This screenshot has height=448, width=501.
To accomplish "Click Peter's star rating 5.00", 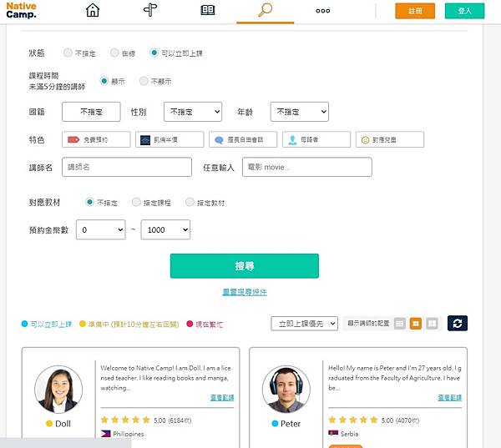I will pos(374,420).
